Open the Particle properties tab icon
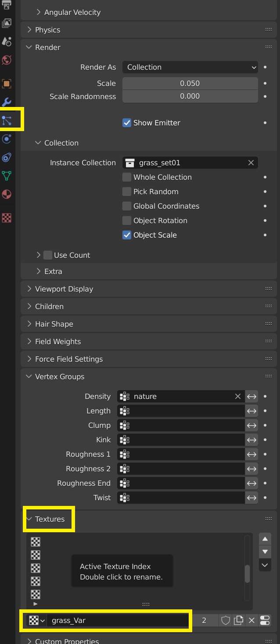Viewport: 280px width, 644px height. tap(7, 120)
